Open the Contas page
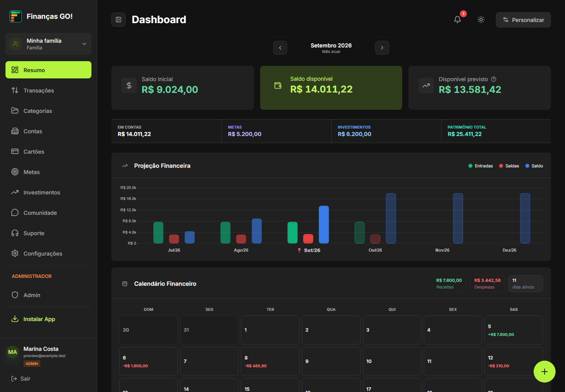565x392 pixels. [x=48, y=131]
